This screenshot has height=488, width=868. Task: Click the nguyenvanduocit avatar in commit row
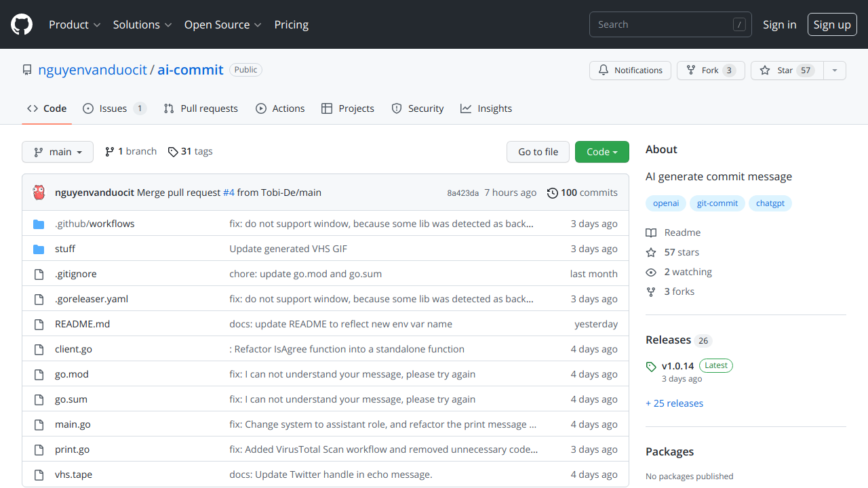(39, 192)
